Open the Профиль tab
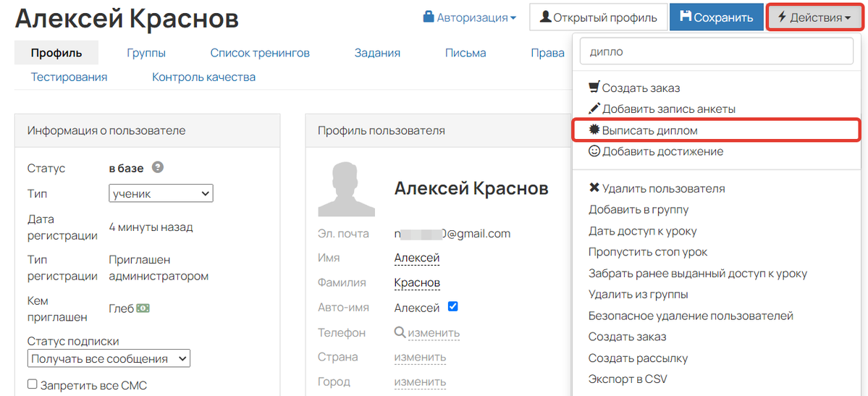Viewport: 868px width, 396px height. (x=56, y=53)
